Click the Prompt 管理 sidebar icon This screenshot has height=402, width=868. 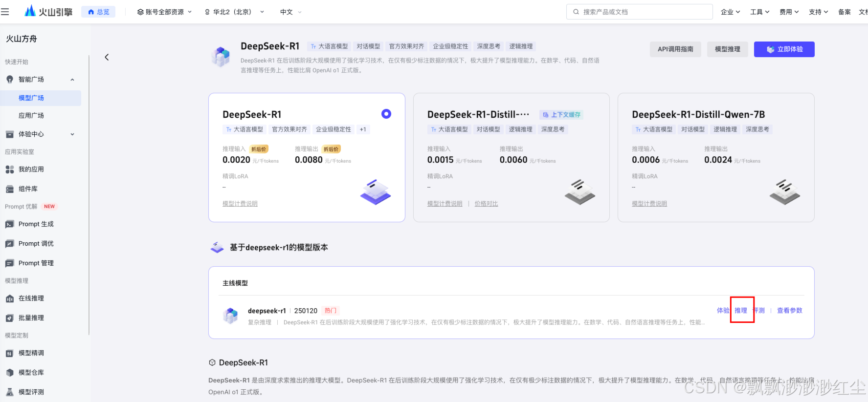10,263
